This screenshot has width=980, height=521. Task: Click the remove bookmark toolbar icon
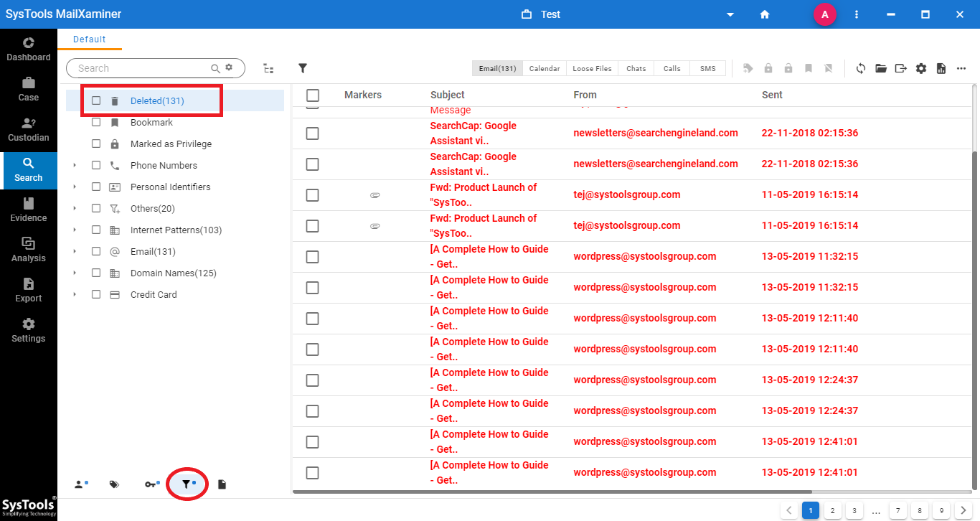tap(828, 68)
